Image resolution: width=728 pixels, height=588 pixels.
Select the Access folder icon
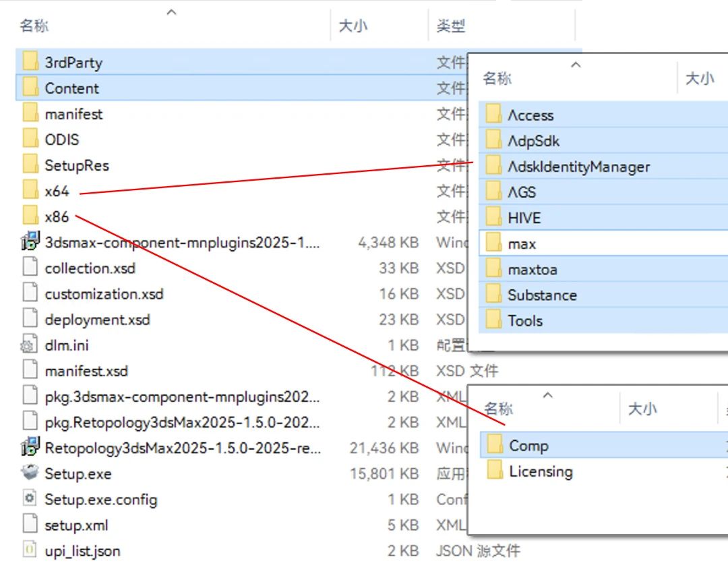point(493,115)
